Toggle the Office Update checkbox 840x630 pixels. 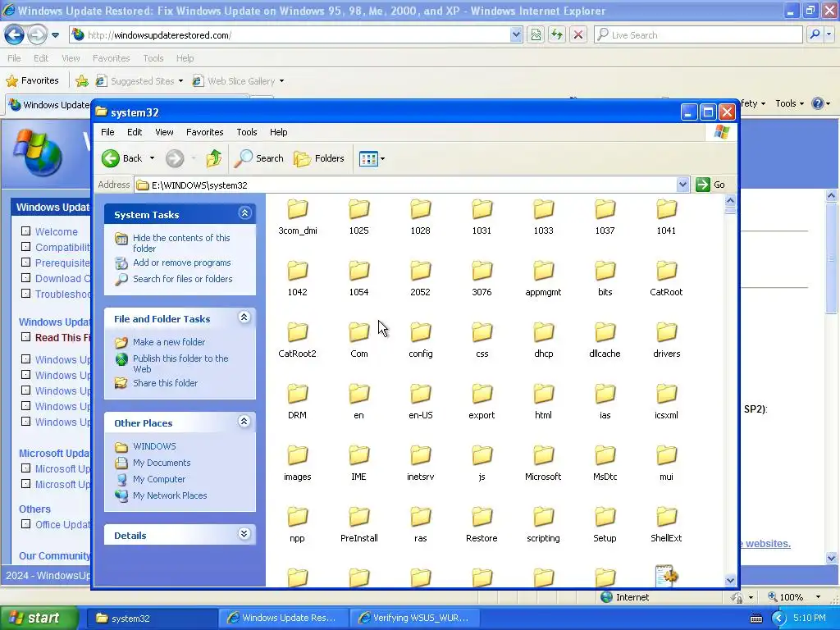pyautogui.click(x=25, y=524)
